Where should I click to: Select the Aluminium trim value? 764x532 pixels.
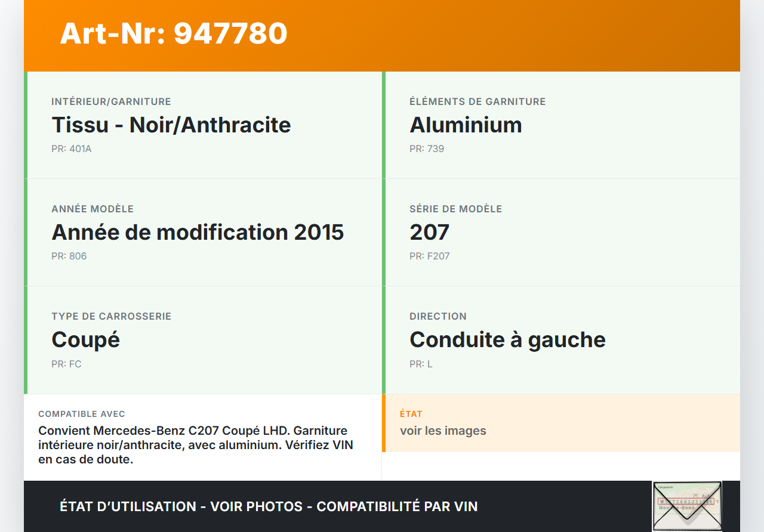click(466, 125)
